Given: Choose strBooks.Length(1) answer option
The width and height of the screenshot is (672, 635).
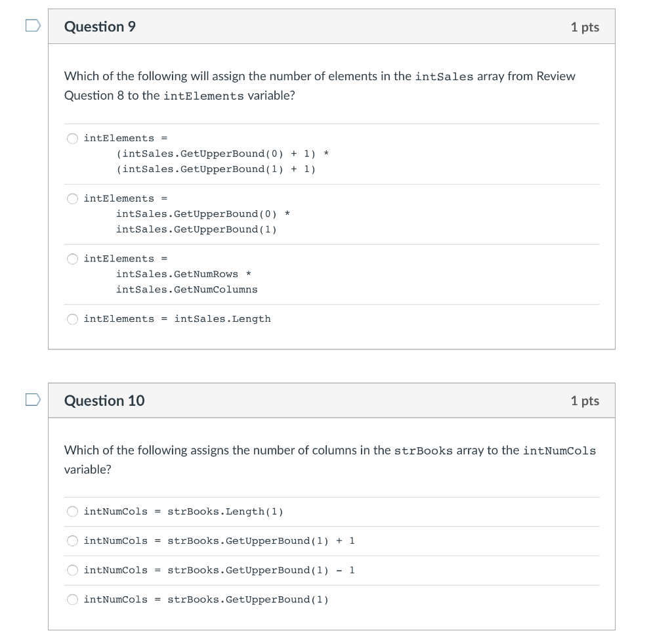Looking at the screenshot, I should 72,512.
